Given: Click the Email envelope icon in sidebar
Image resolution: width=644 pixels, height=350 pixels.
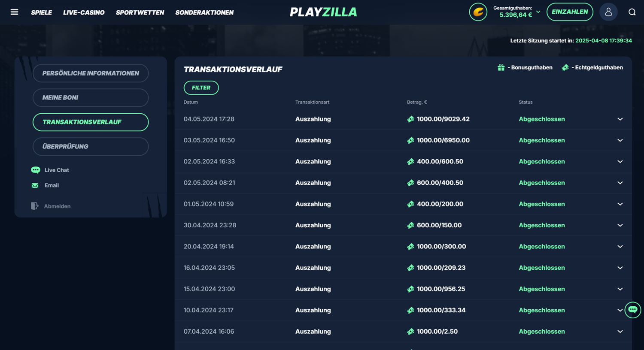Looking at the screenshot, I should 35,185.
